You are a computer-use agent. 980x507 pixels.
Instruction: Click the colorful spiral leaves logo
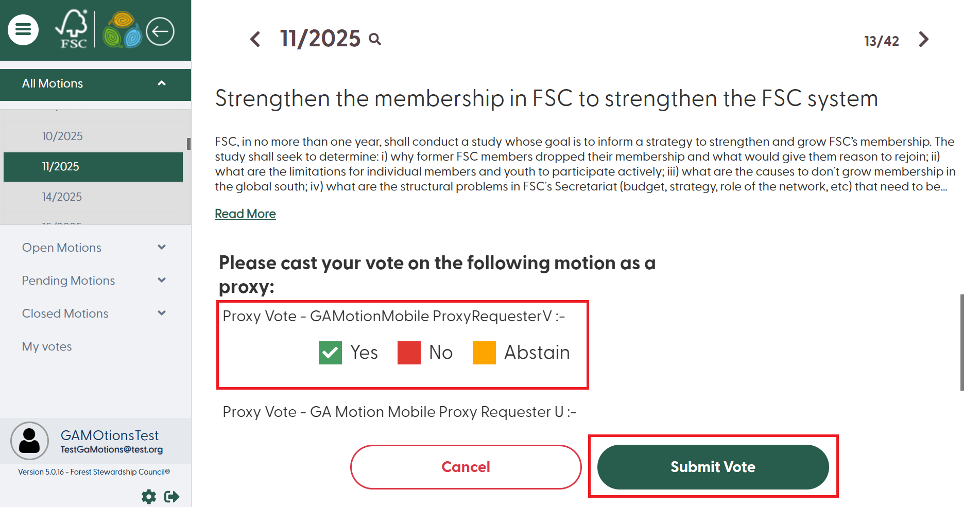pos(122,30)
